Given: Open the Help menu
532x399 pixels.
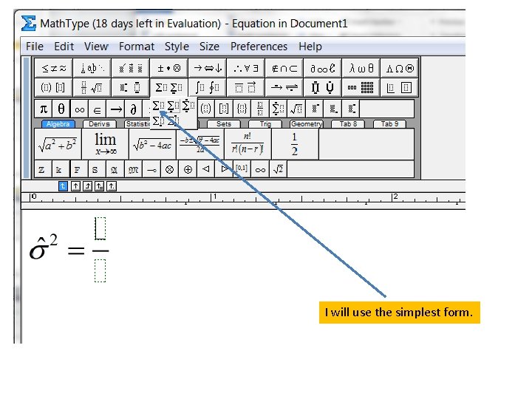Looking at the screenshot, I should [310, 46].
